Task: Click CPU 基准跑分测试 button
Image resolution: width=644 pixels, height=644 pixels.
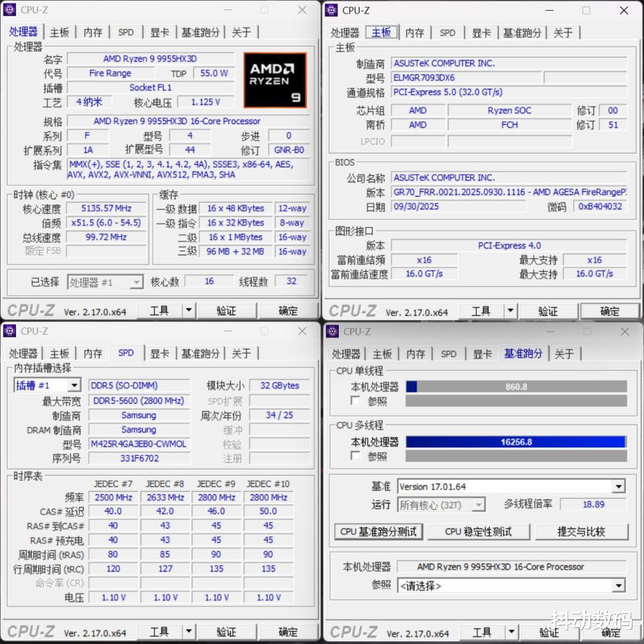Action: click(x=378, y=532)
